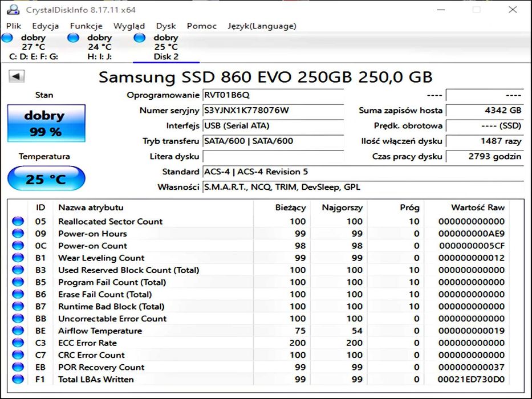Click features field with S.M.A.R.T., NCQ, TRIM

pyautogui.click(x=363, y=188)
